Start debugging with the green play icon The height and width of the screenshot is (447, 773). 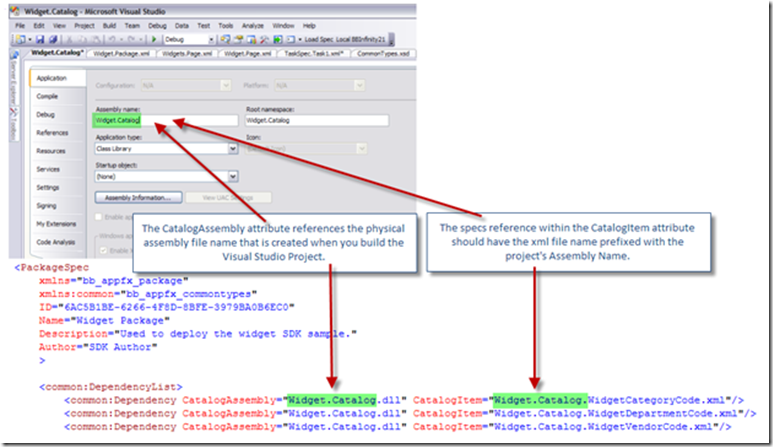tap(154, 39)
